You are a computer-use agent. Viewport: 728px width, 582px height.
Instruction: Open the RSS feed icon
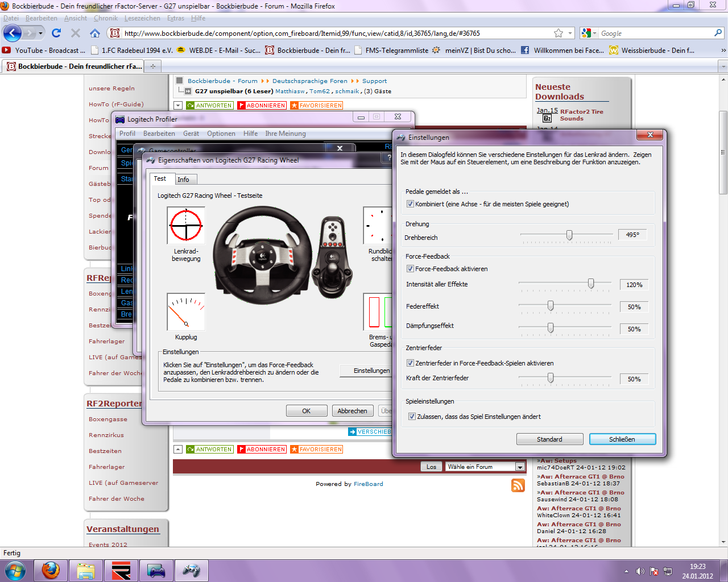point(518,485)
